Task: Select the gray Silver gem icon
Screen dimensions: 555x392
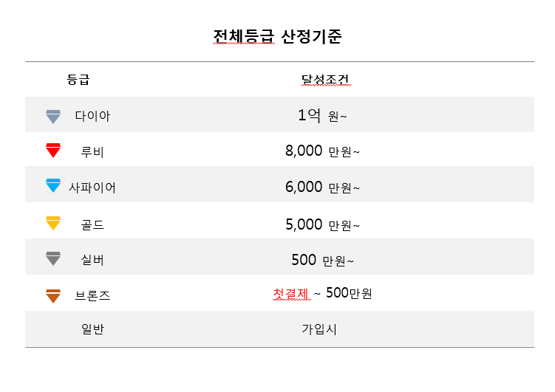Action: click(x=53, y=258)
